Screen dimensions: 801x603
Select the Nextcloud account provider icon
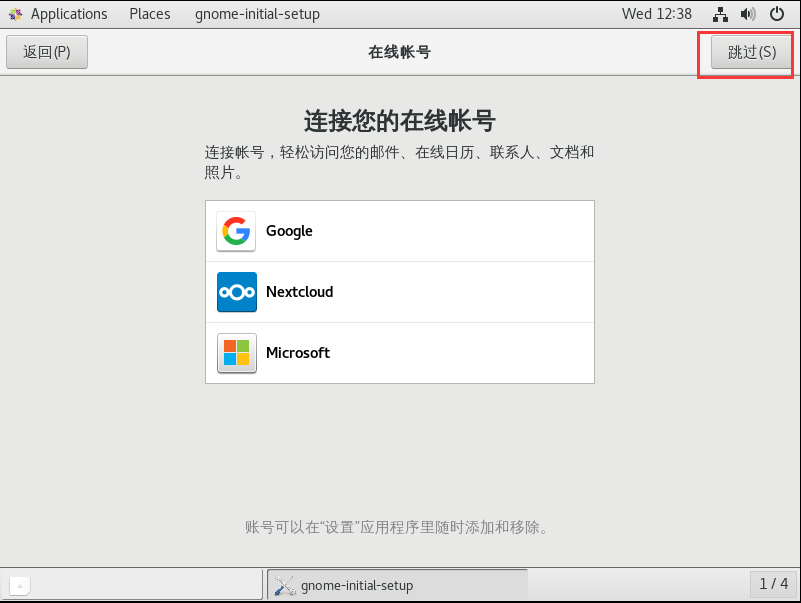pyautogui.click(x=236, y=292)
